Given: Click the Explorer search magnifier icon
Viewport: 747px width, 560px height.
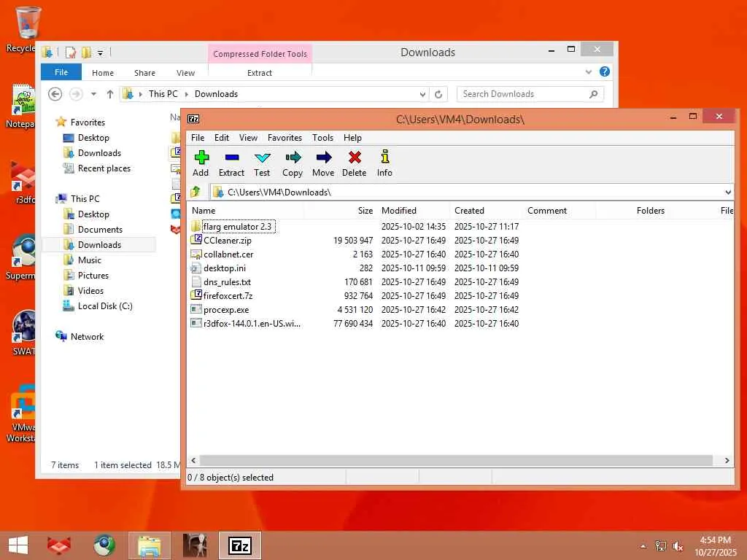Looking at the screenshot, I should tap(594, 94).
